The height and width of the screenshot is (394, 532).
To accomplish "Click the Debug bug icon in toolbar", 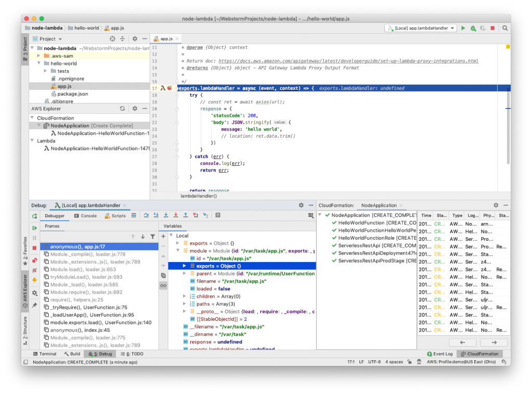I will [x=473, y=28].
